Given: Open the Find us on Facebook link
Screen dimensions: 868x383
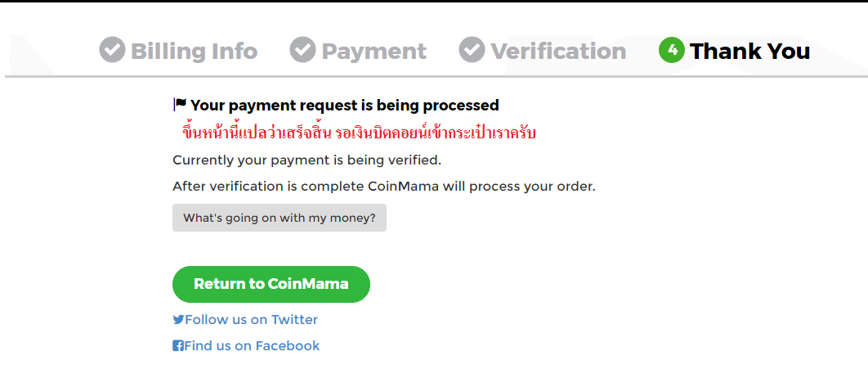Looking at the screenshot, I should [246, 346].
